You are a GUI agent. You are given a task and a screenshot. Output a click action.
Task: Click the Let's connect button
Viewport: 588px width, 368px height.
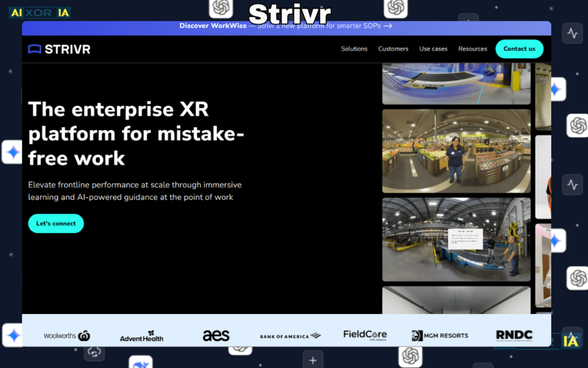tap(56, 223)
